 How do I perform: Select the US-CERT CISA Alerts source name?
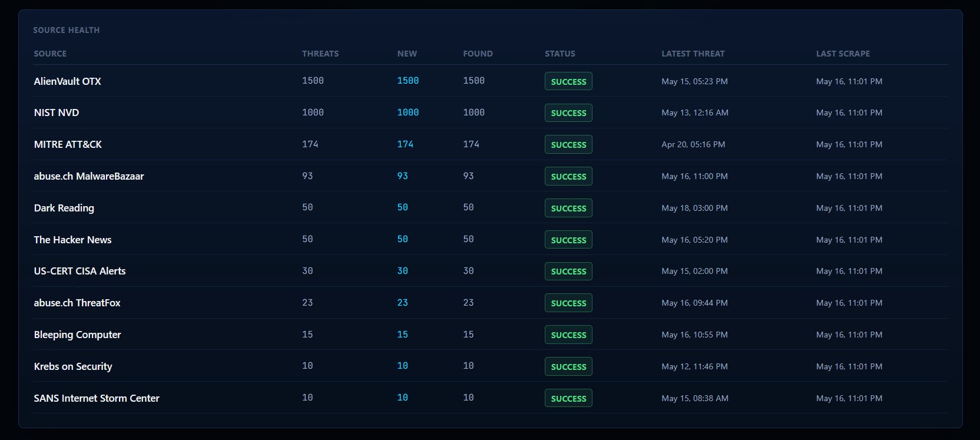click(80, 271)
